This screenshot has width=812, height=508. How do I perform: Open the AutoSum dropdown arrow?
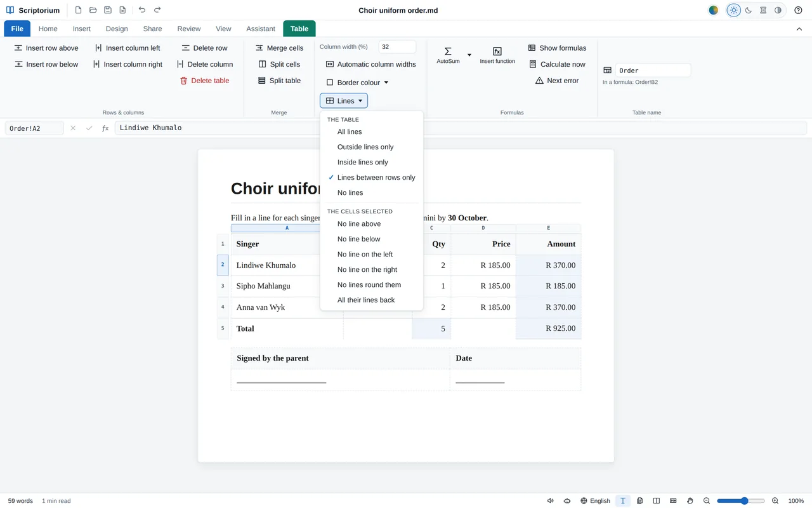click(x=469, y=55)
